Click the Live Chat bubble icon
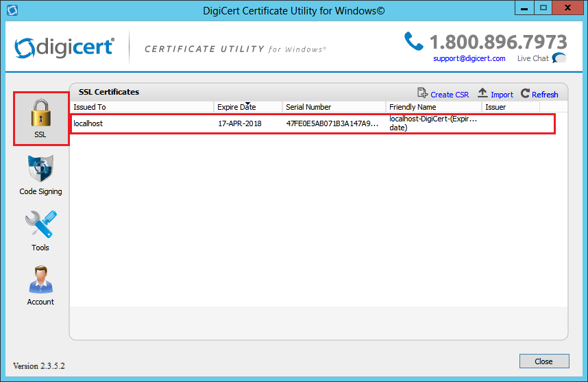Viewport: 588px width, 382px height. pyautogui.click(x=559, y=58)
